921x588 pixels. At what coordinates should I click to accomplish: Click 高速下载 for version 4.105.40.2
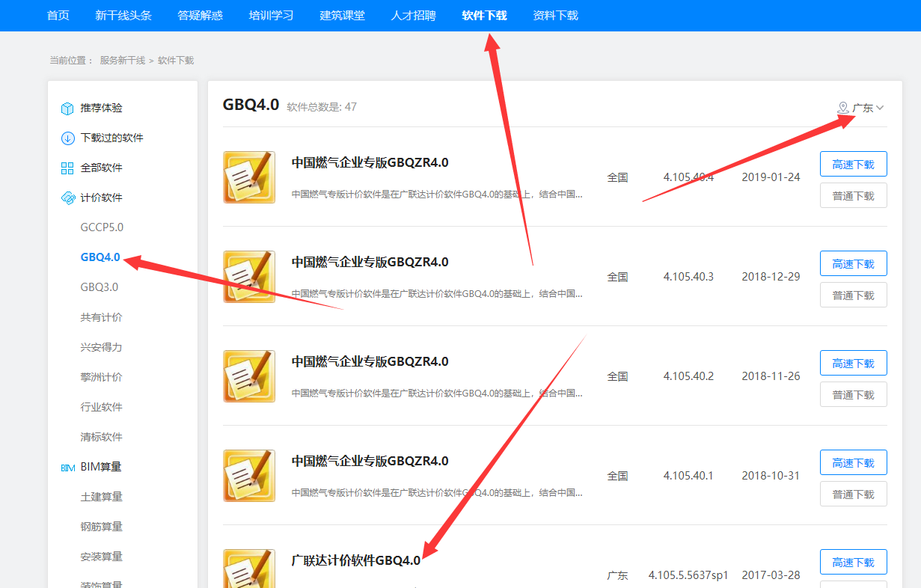pos(854,363)
